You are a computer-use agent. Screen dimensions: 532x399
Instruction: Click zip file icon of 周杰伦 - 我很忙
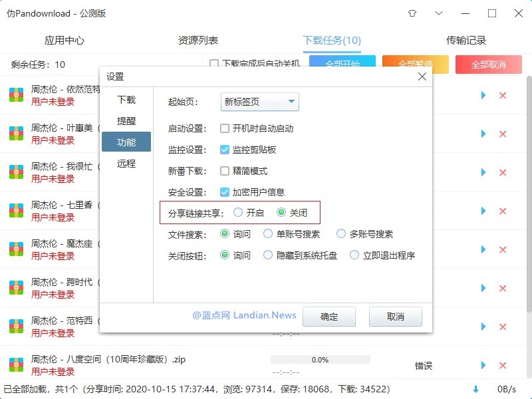(16, 172)
